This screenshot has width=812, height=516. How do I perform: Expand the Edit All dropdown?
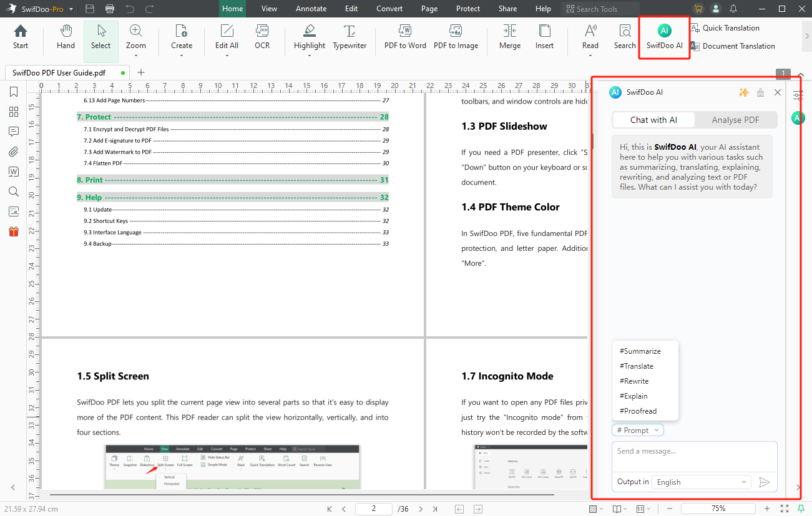(227, 56)
